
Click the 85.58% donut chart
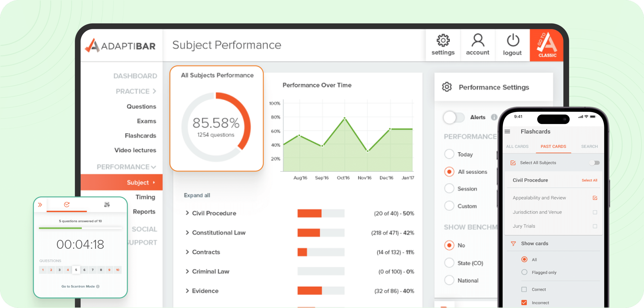coord(216,127)
